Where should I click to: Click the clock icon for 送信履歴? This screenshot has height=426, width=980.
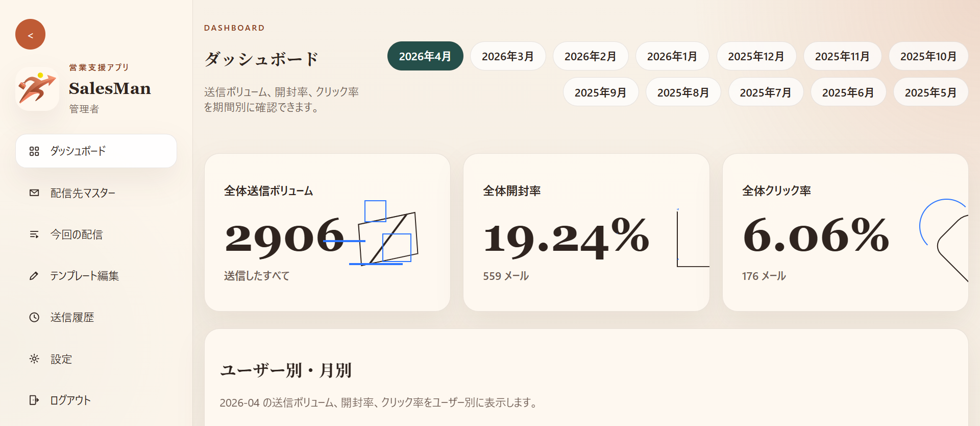[34, 317]
